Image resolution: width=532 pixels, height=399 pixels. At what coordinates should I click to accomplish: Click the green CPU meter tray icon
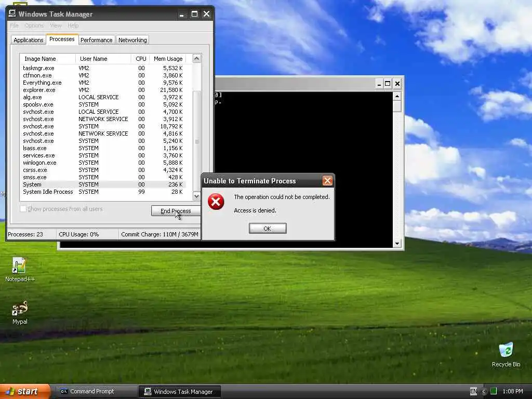click(x=494, y=391)
